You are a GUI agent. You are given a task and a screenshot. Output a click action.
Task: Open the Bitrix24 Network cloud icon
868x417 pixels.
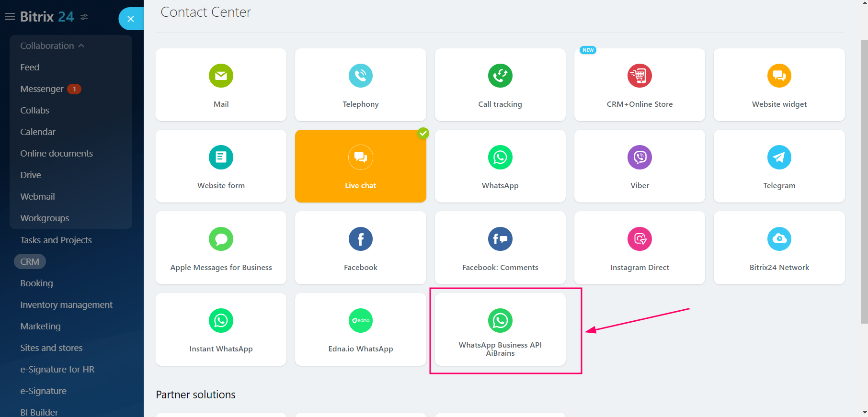(779, 239)
